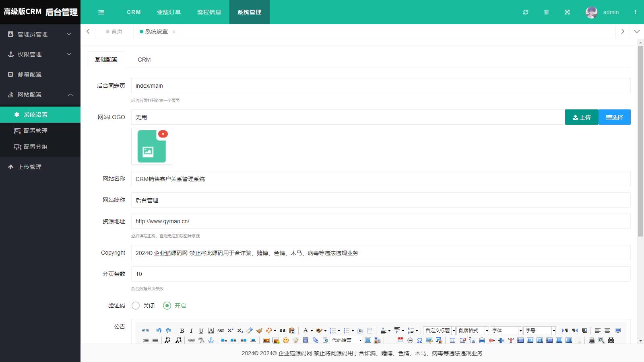Switch editor to HTML source view

point(145,331)
